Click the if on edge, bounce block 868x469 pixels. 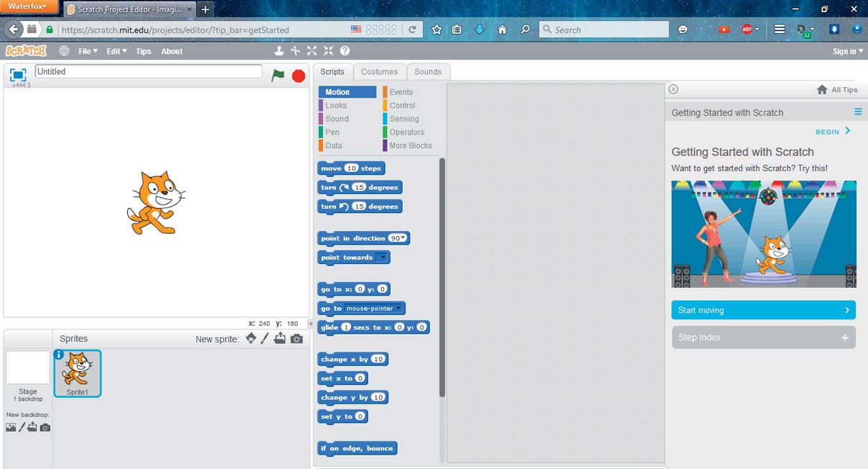[x=357, y=448]
